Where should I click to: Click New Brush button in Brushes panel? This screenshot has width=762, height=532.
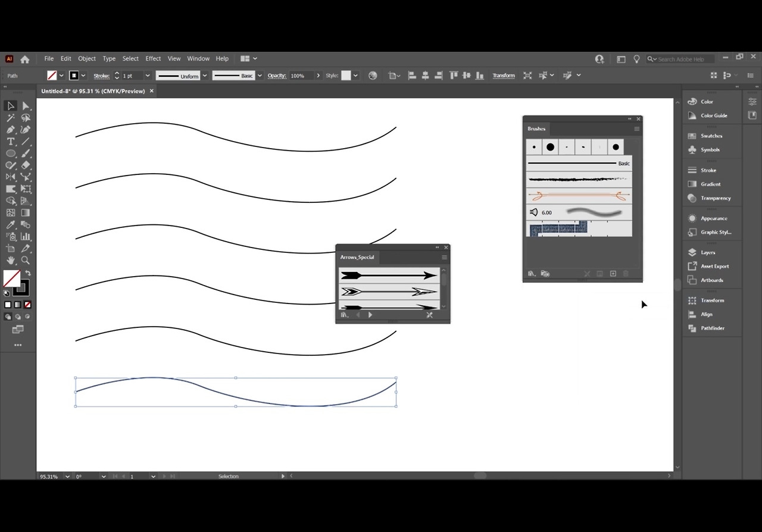point(613,274)
